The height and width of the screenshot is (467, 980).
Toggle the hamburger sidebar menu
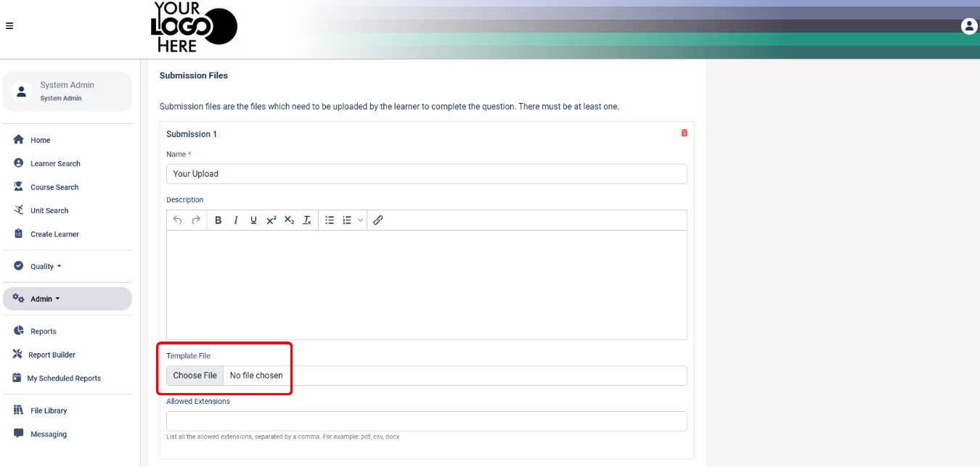(x=9, y=26)
